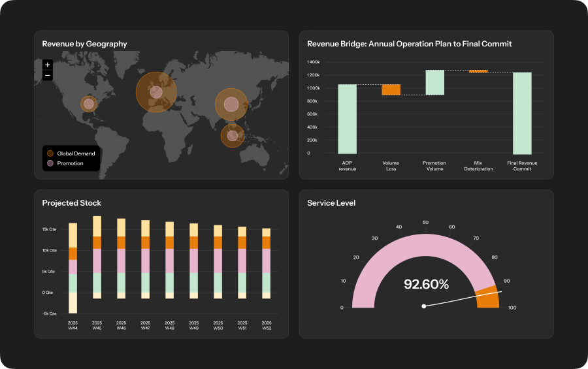Select the Promotion Volume bar

click(434, 82)
